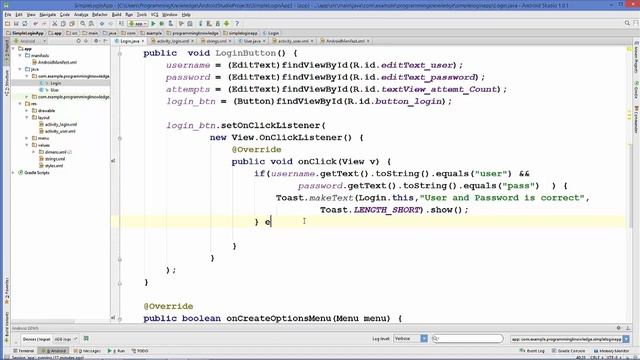The height and width of the screenshot is (360, 640).
Task: Expand the drawable folder
Action: point(27,111)
